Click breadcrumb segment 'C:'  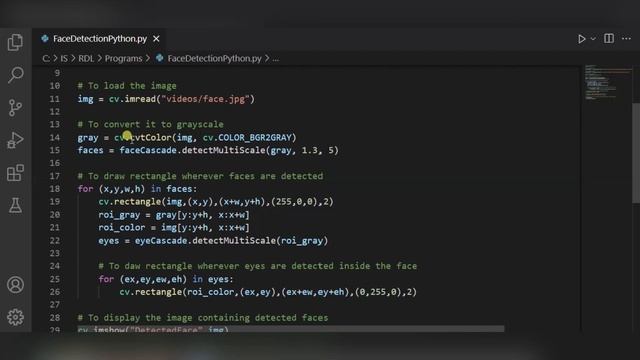point(46,58)
